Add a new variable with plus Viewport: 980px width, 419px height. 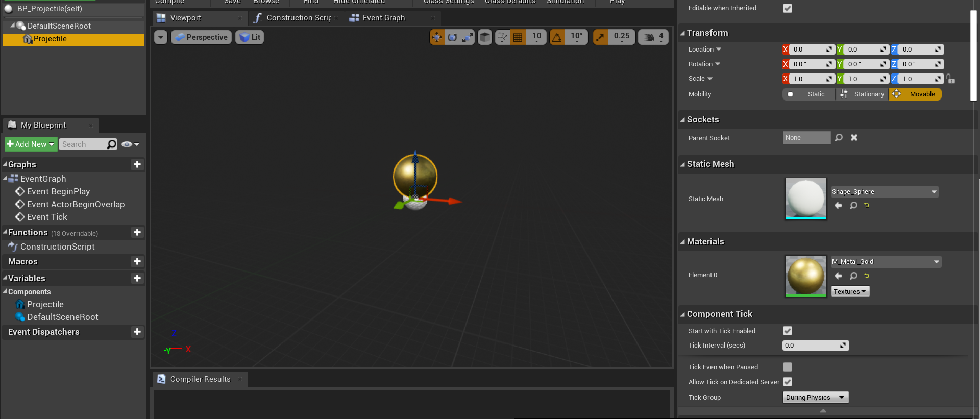click(x=137, y=278)
